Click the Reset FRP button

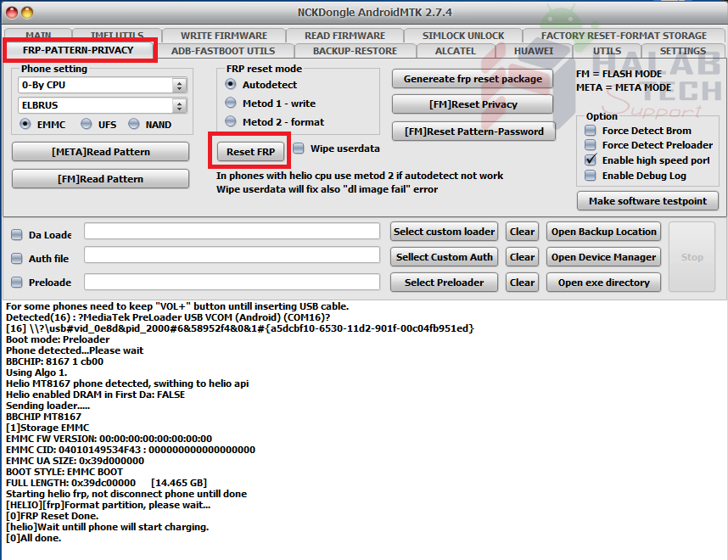(250, 152)
